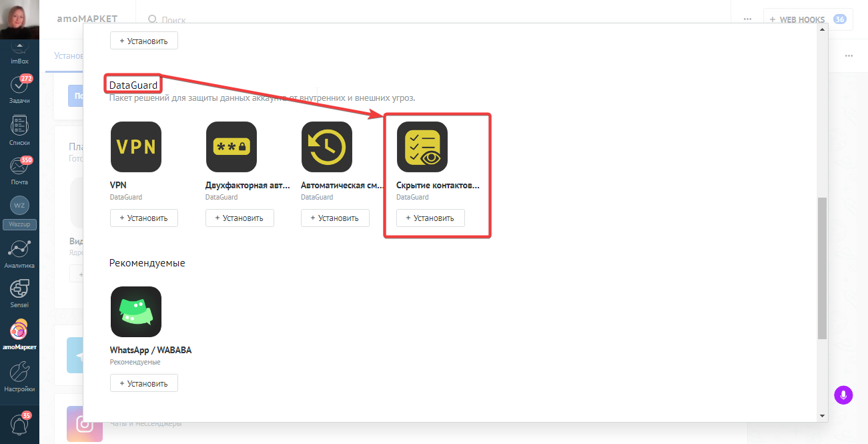Open Настройки in the sidebar
The width and height of the screenshot is (868, 444).
point(19,377)
